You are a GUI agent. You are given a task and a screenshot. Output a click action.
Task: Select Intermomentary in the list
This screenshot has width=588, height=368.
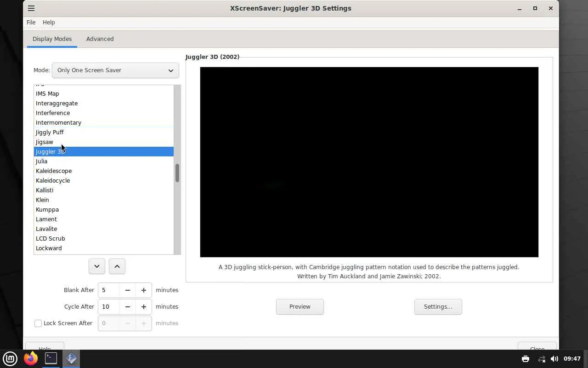(104, 123)
